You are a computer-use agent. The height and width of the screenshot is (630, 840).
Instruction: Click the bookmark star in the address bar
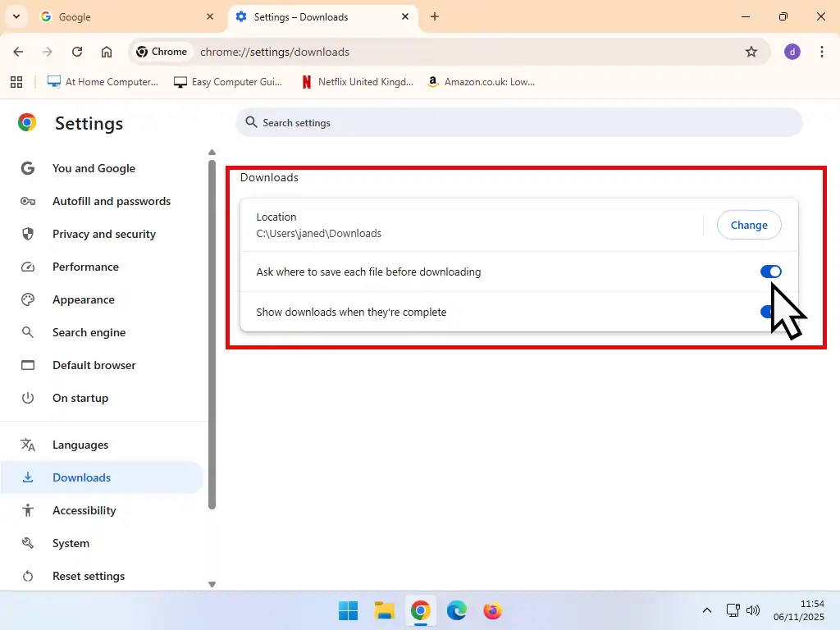pyautogui.click(x=752, y=51)
